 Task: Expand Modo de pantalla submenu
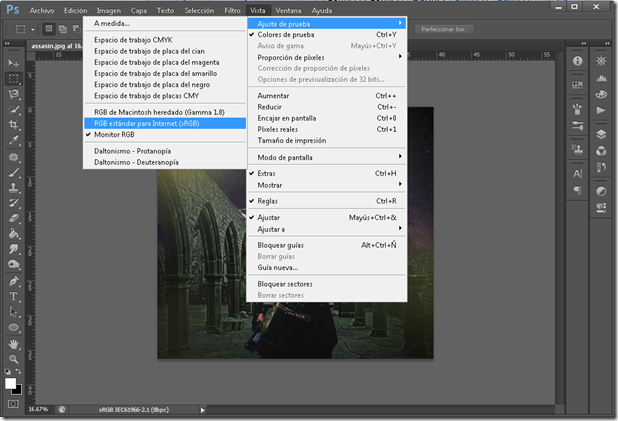[327, 158]
